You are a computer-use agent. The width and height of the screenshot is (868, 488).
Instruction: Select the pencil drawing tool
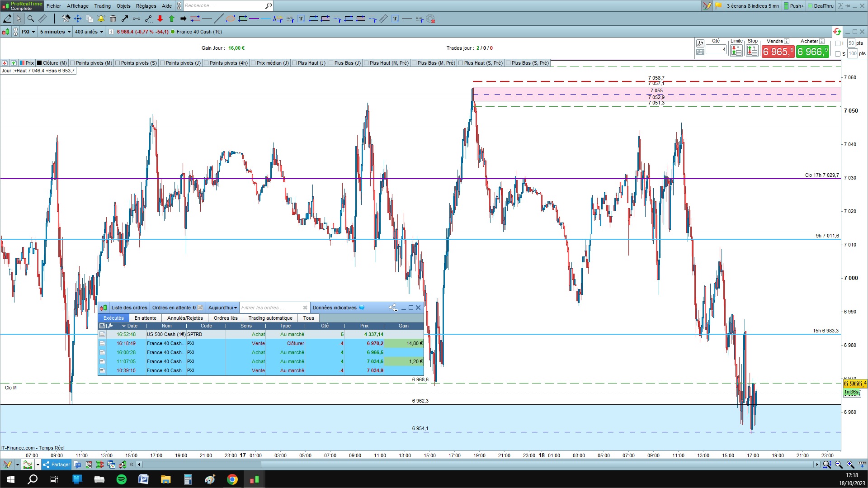click(7, 19)
